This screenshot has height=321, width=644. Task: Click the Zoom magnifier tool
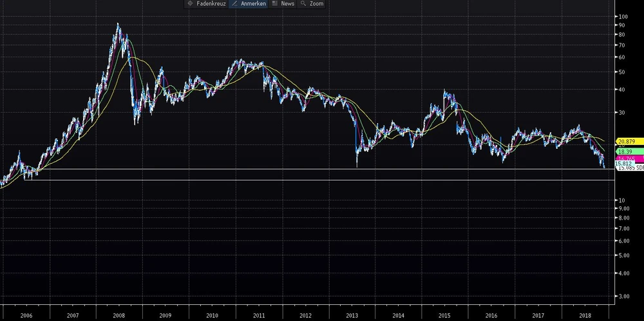tap(312, 4)
